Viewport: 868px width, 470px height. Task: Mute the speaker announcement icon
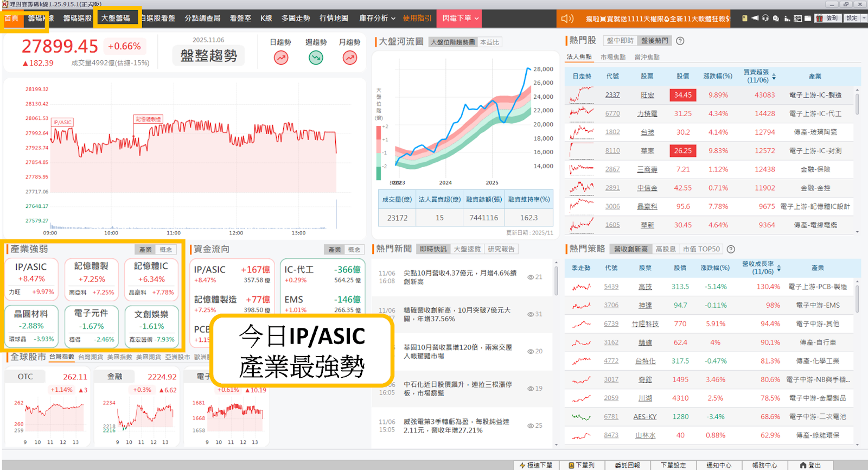[x=567, y=18]
